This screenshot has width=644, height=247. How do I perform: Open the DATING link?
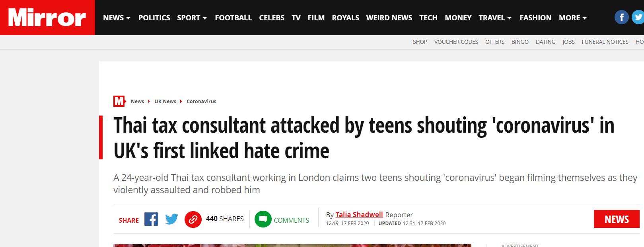point(546,42)
